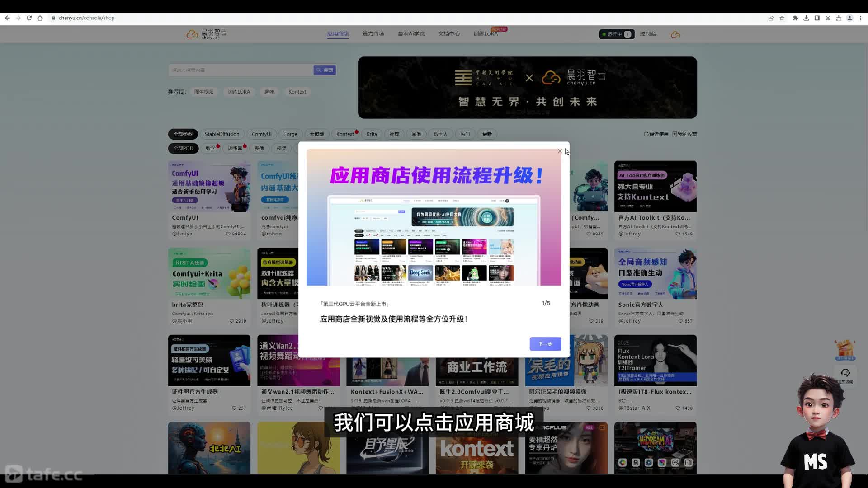This screenshot has height=488, width=868.
Task: Click the orange cloud icon beside 控制台
Action: point(675,34)
